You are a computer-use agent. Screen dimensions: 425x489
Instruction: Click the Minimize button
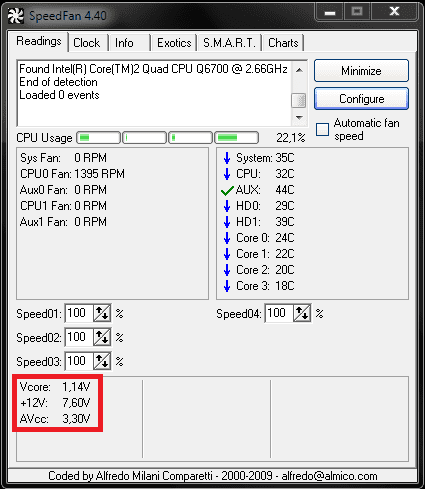click(361, 71)
